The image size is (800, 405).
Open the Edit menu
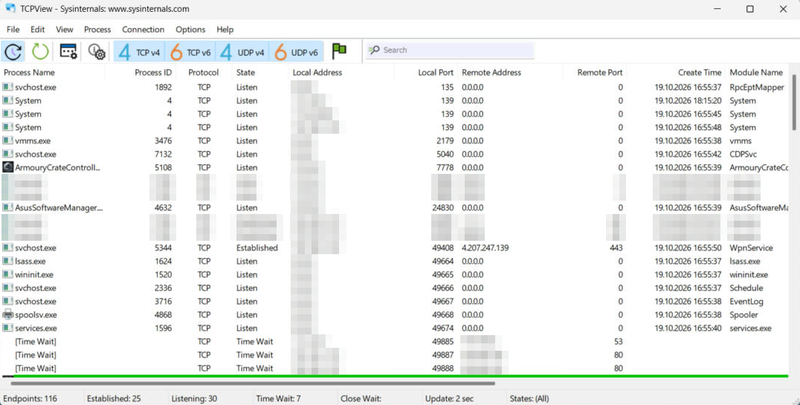click(37, 30)
